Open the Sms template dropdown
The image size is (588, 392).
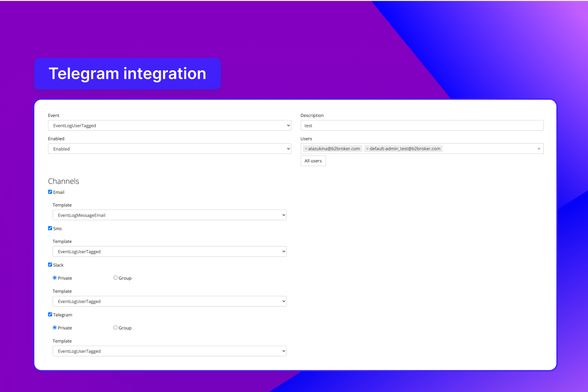[x=169, y=251]
